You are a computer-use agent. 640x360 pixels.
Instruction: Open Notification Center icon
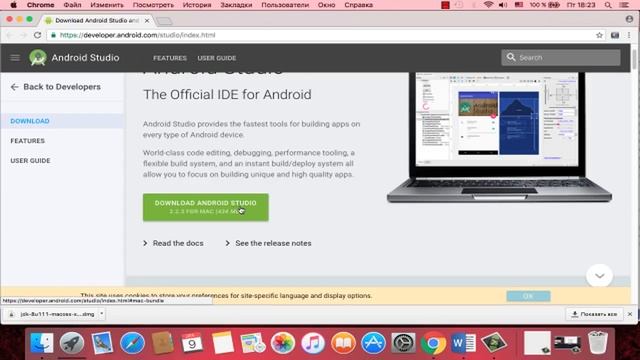click(x=624, y=5)
